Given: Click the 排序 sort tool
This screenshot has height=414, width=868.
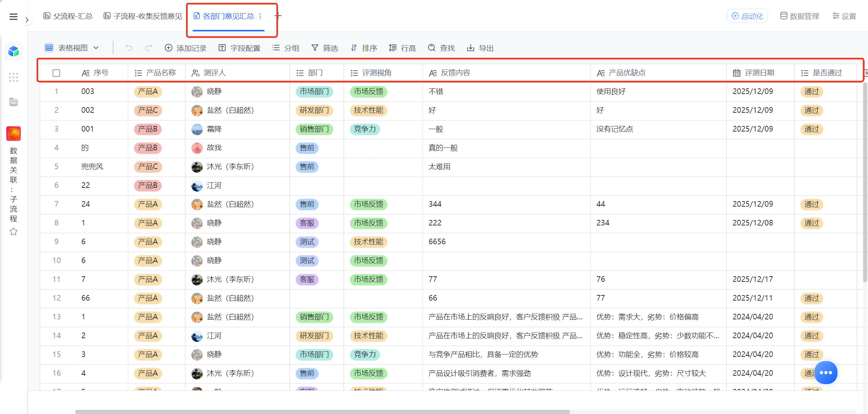Looking at the screenshot, I should [364, 48].
